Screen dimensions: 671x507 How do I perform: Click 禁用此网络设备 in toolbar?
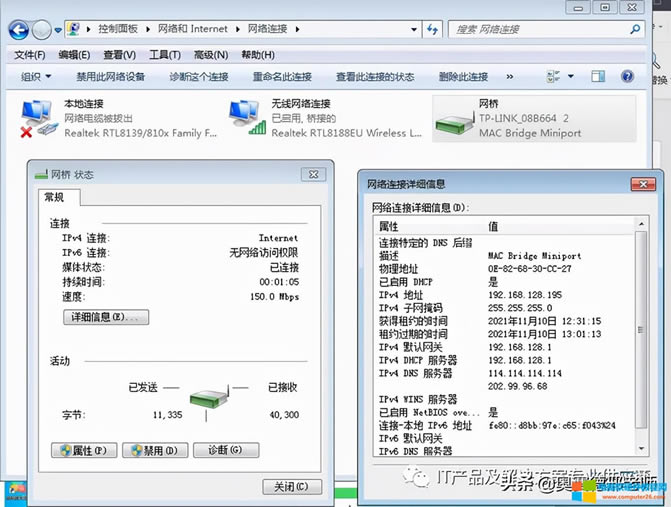110,77
